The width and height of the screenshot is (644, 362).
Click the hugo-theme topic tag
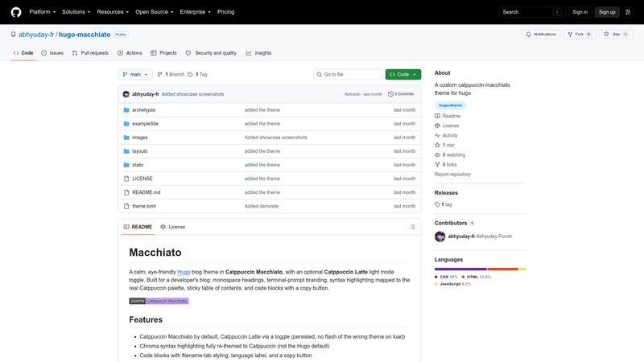[x=450, y=105]
